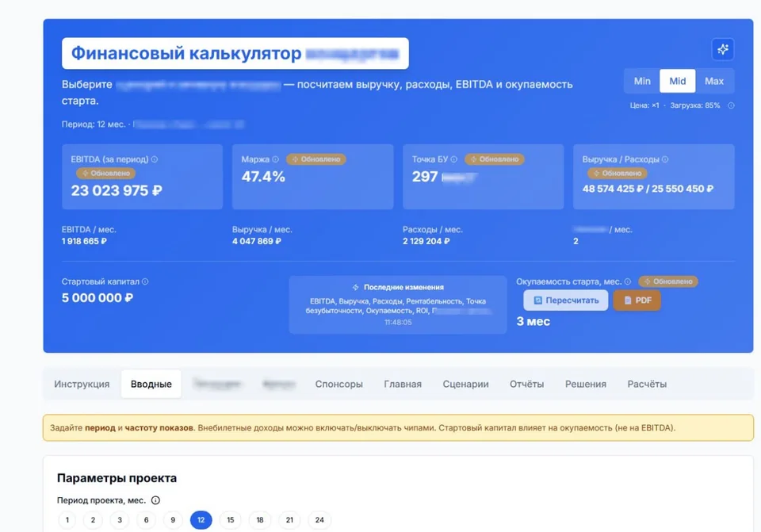The width and height of the screenshot is (761, 532).
Task: Click the yellow hint banner text
Action: coord(362,427)
